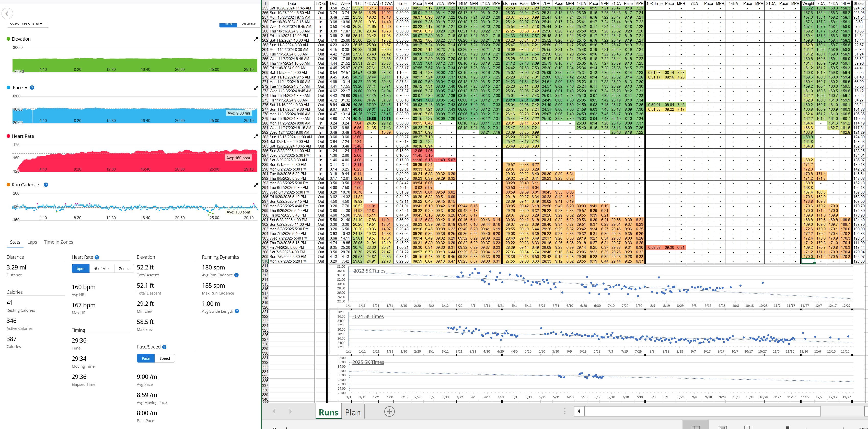The width and height of the screenshot is (868, 429).
Task: Go back using the circular arrow button
Action: [7, 14]
